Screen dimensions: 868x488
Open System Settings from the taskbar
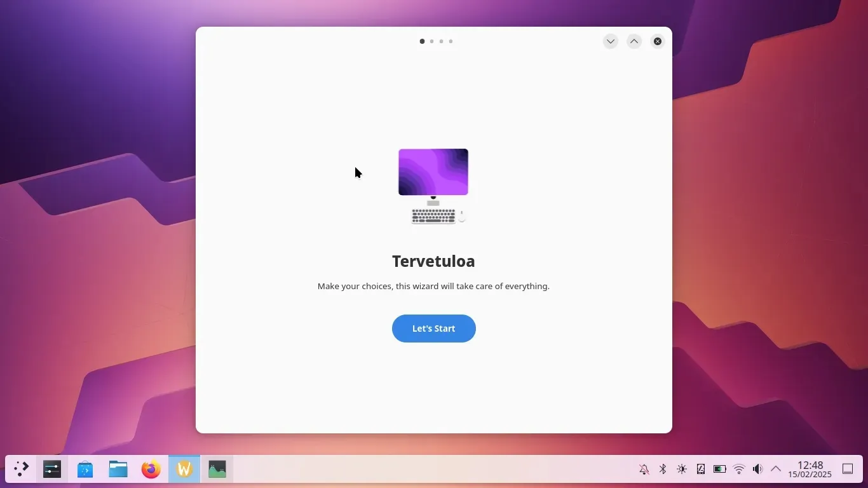pyautogui.click(x=52, y=469)
